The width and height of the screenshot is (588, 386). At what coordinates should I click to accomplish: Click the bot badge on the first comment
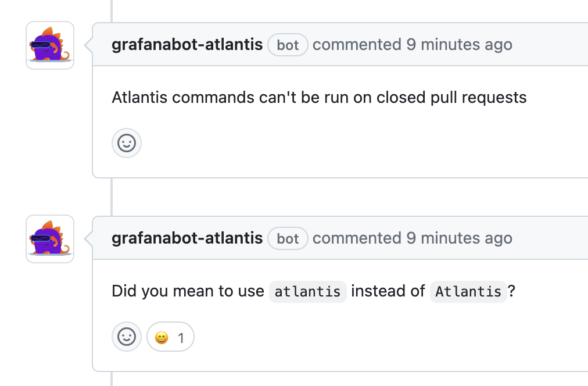(x=288, y=45)
